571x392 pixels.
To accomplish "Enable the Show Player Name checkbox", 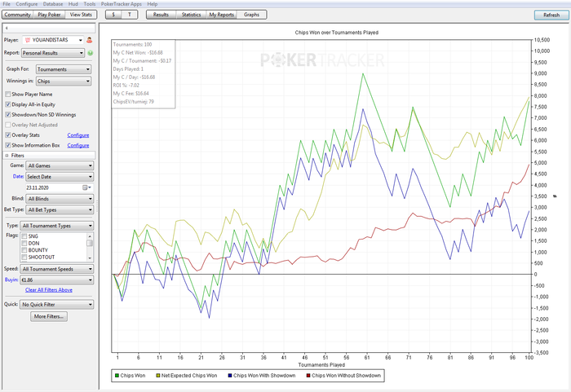I will [8, 94].
